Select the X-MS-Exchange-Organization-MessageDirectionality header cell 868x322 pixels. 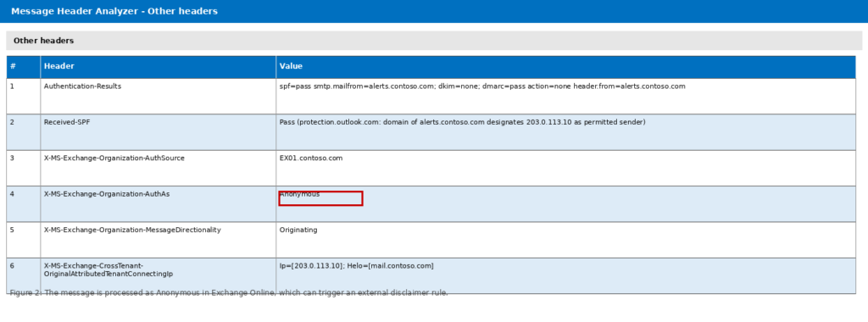[x=159, y=240]
